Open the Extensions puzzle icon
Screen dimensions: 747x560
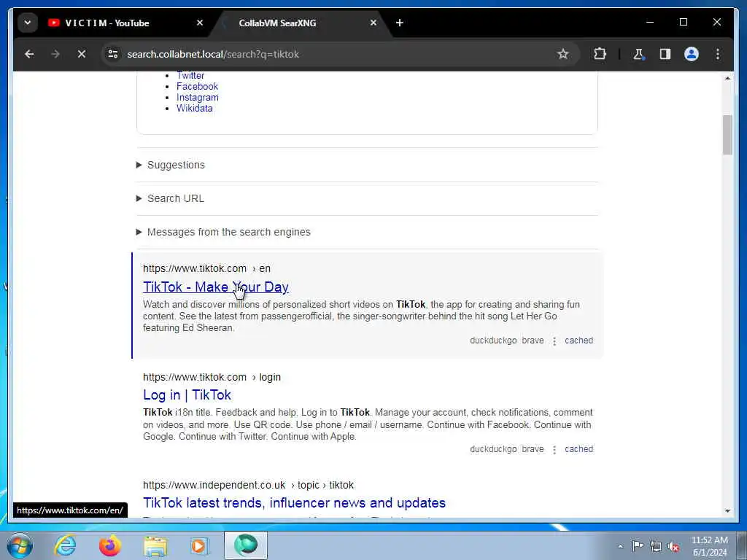point(600,54)
